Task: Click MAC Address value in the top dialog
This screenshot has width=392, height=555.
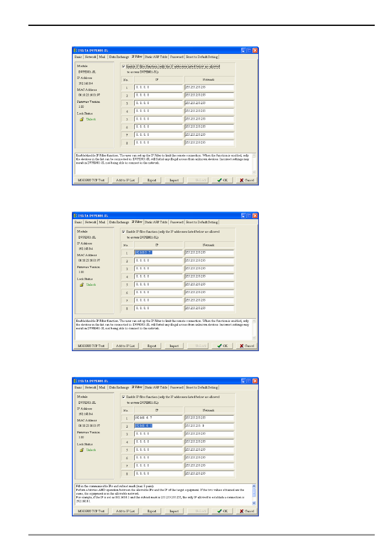Action: pos(89,95)
